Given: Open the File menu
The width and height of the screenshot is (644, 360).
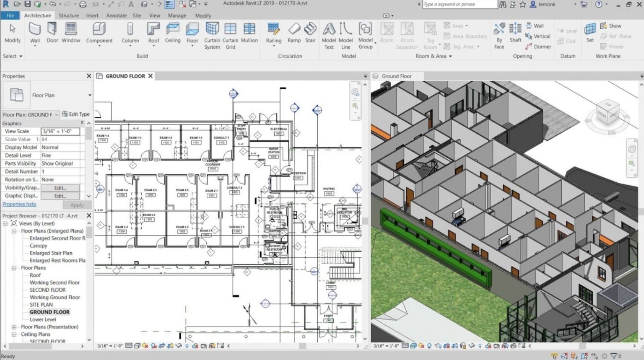Looking at the screenshot, I should [10, 15].
